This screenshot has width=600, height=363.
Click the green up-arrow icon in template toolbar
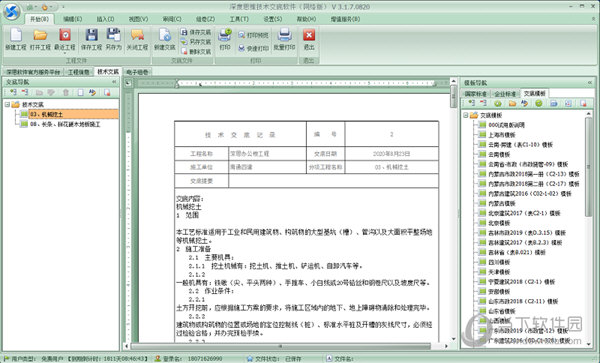coord(498,103)
